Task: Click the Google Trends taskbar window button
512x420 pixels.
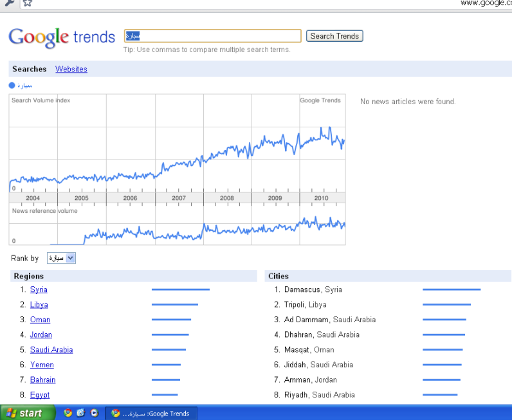Action: 152,413
